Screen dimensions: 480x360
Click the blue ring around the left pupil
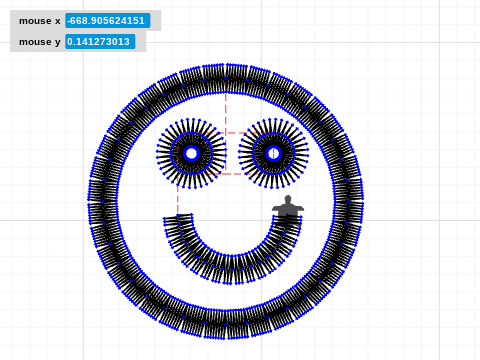click(191, 154)
